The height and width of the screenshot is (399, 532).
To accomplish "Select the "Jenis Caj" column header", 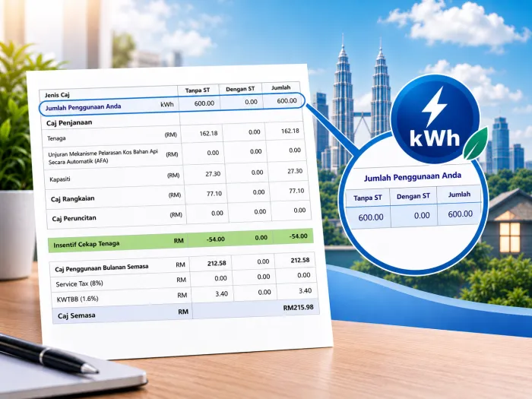I will click(57, 95).
